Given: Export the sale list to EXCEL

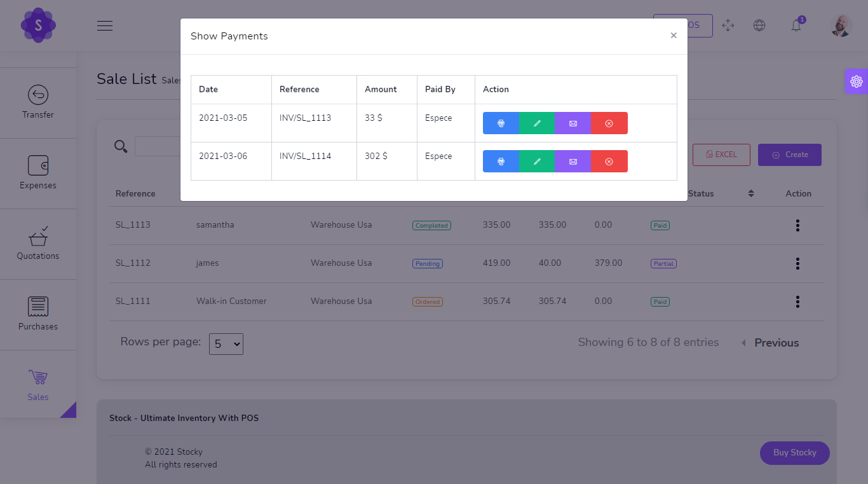Looking at the screenshot, I should pos(721,155).
